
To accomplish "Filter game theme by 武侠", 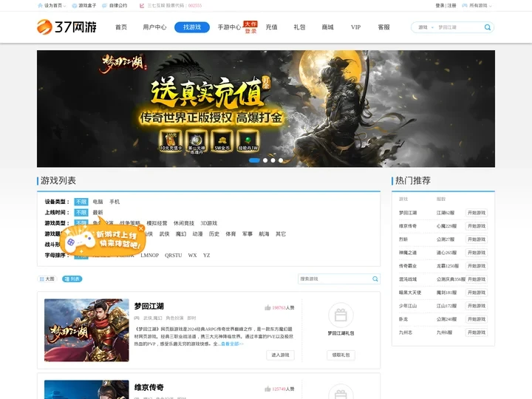I will [164, 234].
